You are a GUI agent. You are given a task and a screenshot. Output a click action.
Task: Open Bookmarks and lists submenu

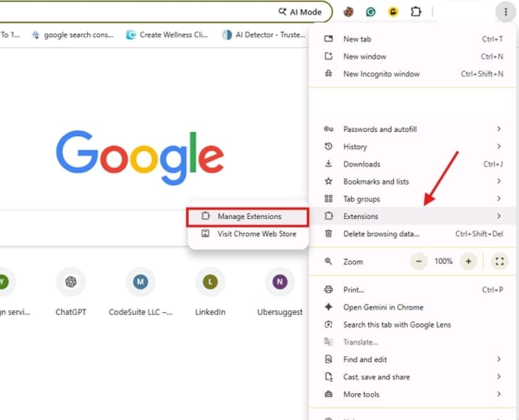tap(412, 181)
